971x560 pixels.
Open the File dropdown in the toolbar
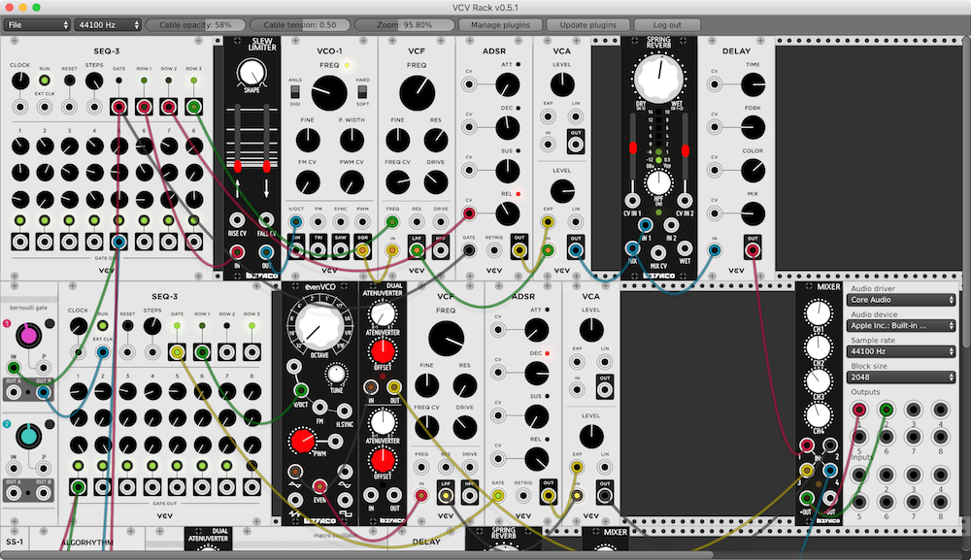[37, 25]
